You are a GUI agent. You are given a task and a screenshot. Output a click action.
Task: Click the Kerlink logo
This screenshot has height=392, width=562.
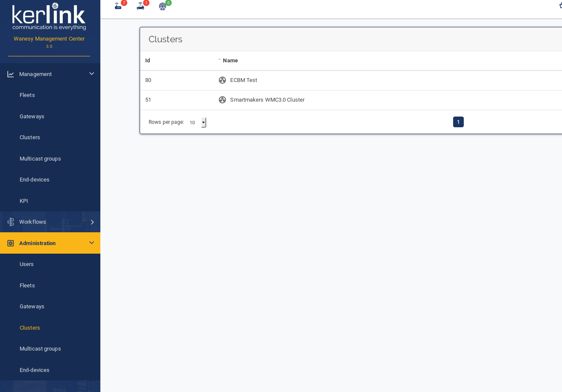(49, 17)
